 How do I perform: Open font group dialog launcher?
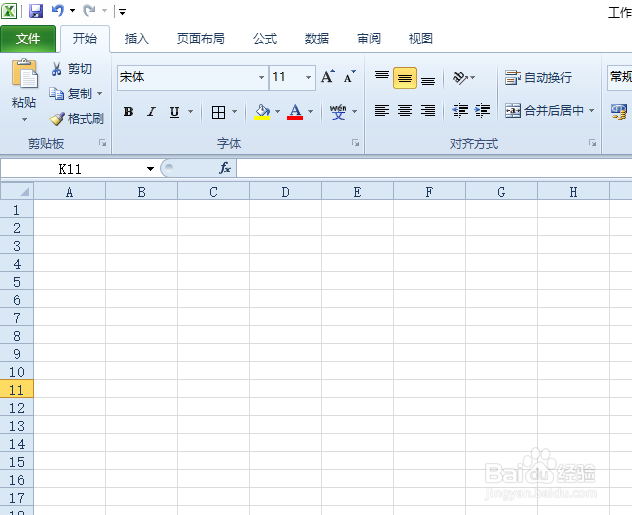356,143
